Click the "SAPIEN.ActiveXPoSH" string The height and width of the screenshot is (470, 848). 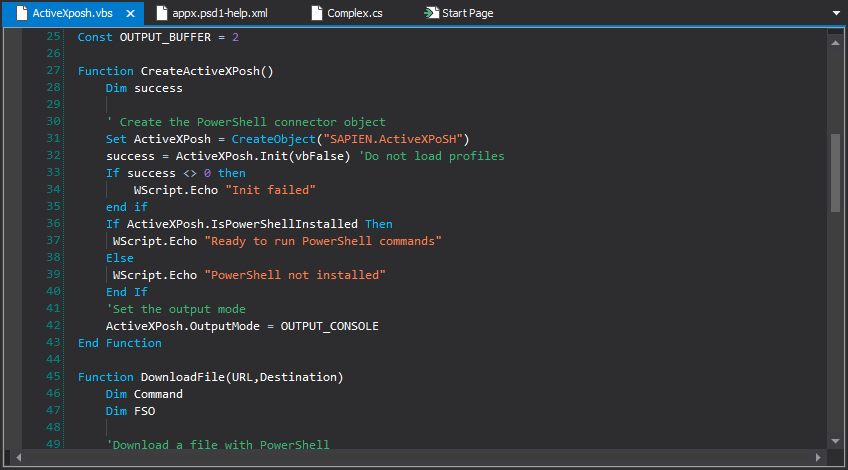393,139
